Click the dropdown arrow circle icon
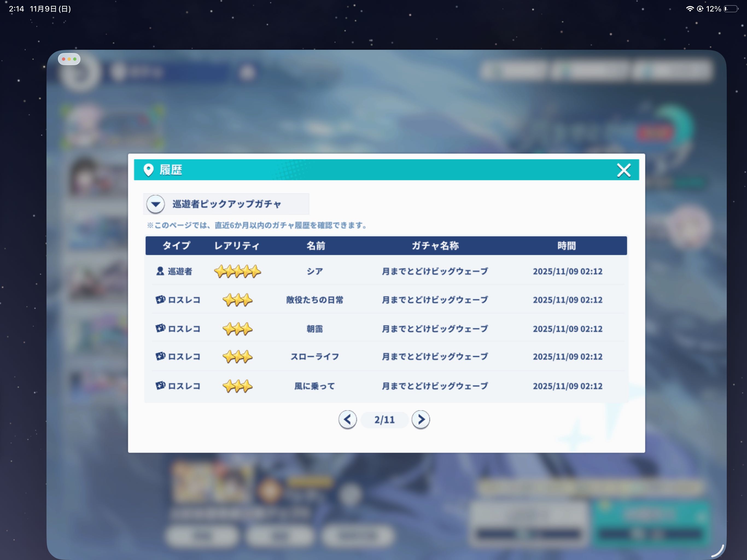This screenshot has height=560, width=747. pyautogui.click(x=155, y=204)
